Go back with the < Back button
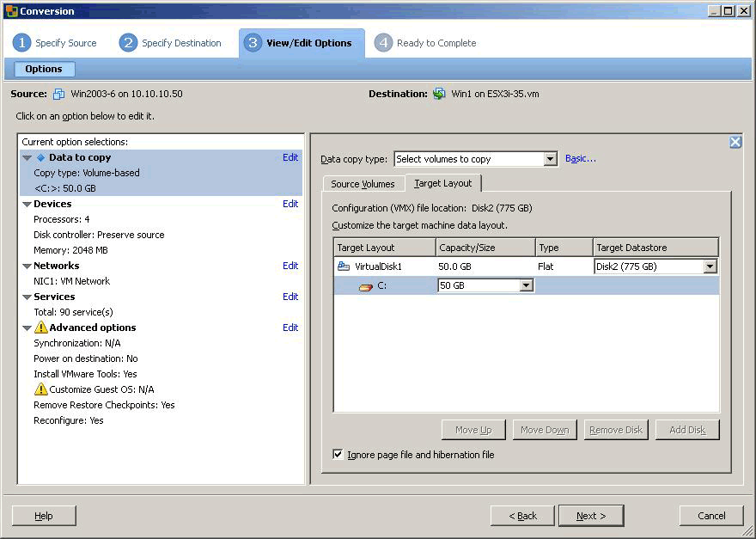The image size is (756, 539). pos(522,516)
